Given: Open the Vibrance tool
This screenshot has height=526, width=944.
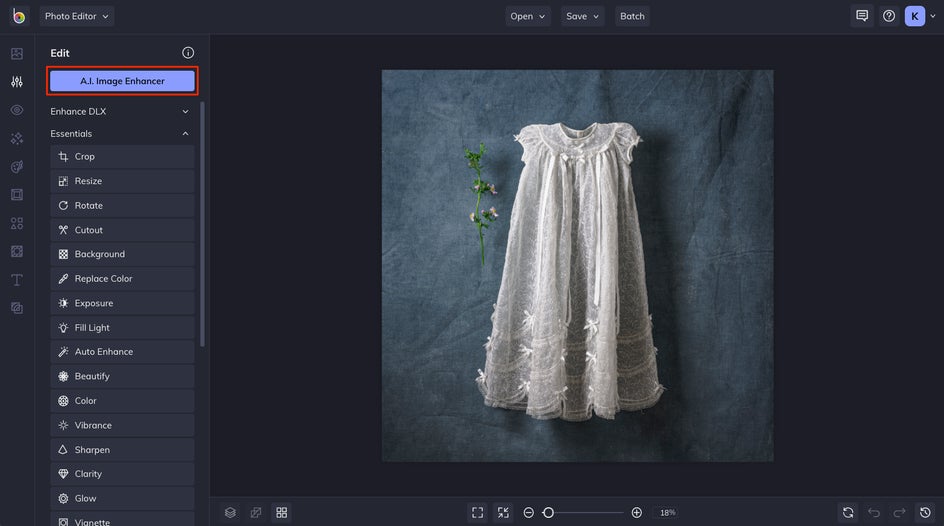Looking at the screenshot, I should [122, 425].
